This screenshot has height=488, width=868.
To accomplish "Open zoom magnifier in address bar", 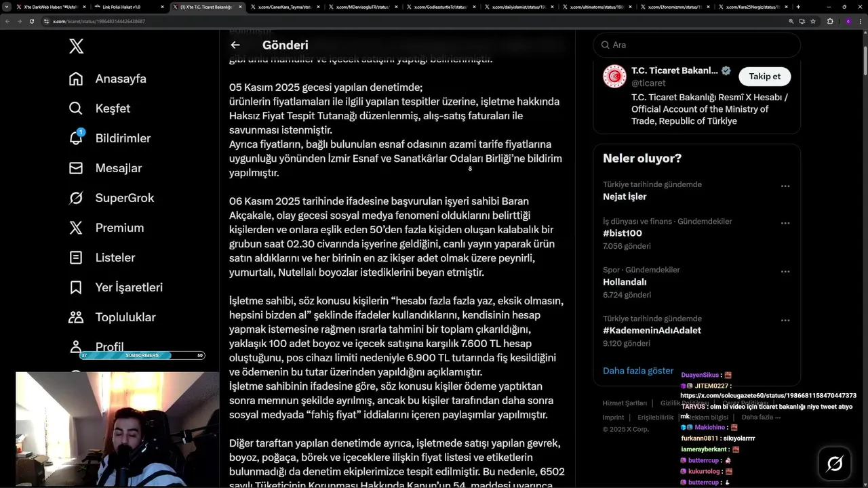I will 791,21.
